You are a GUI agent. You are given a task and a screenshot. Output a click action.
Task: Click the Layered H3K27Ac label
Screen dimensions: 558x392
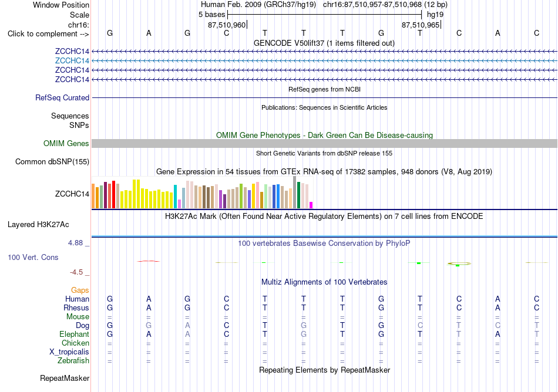pos(38,225)
